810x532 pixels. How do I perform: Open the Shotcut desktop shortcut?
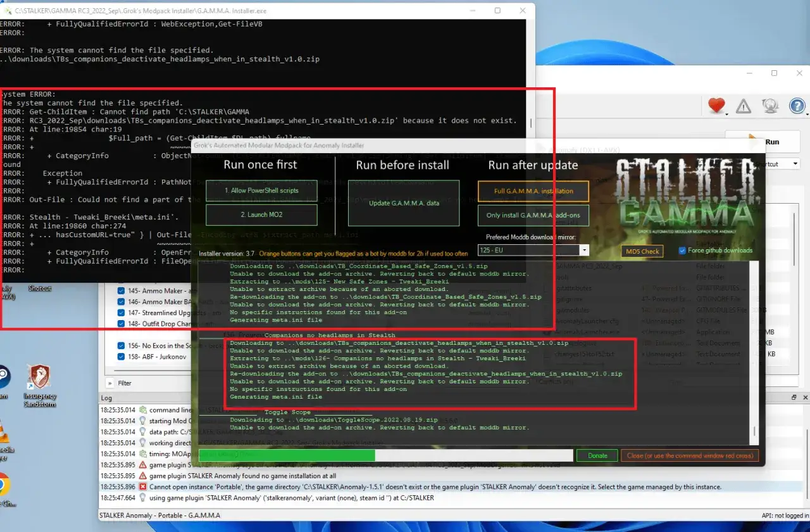pos(39,288)
